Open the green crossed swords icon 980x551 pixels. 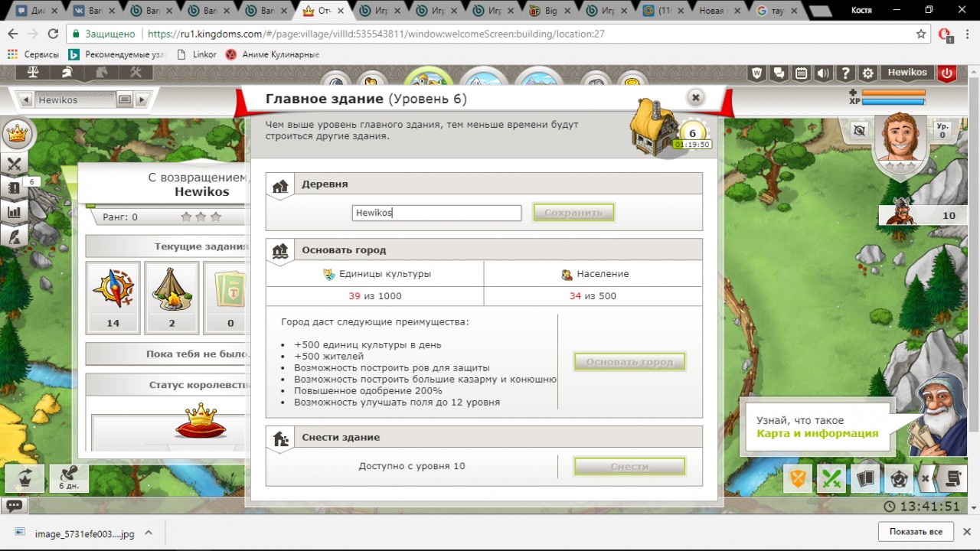832,478
